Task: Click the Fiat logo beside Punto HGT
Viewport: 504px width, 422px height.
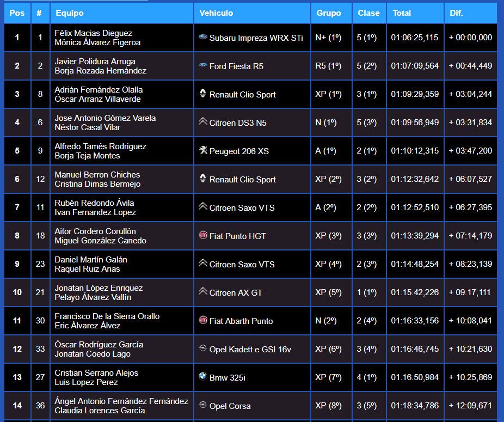Action: click(x=203, y=235)
